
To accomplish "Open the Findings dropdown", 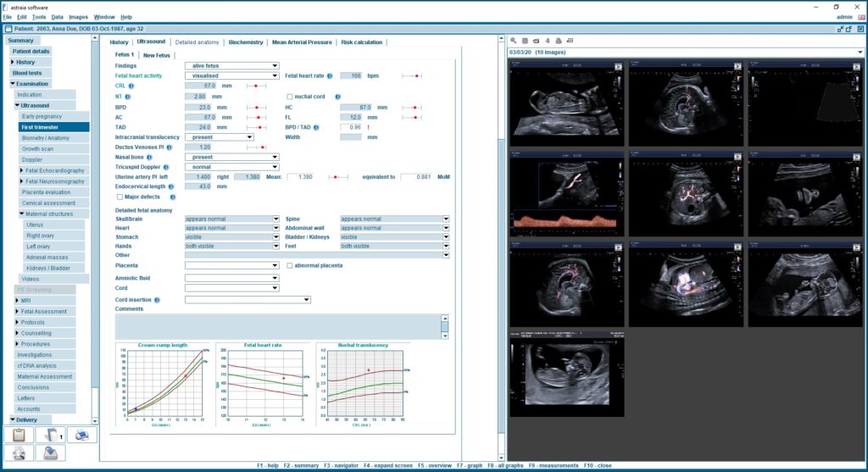I will pyautogui.click(x=231, y=65).
